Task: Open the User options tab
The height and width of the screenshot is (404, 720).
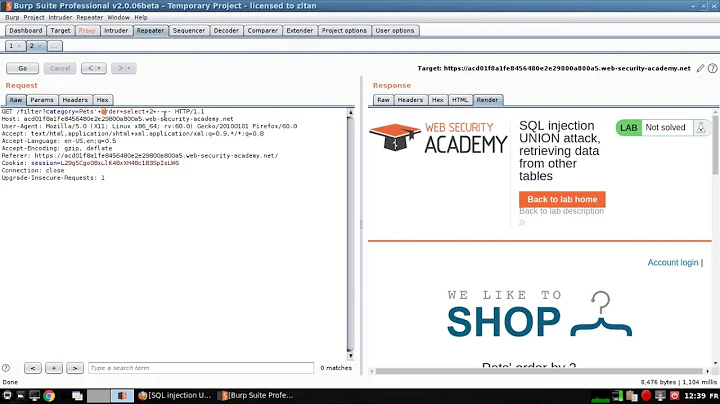Action: tap(394, 30)
